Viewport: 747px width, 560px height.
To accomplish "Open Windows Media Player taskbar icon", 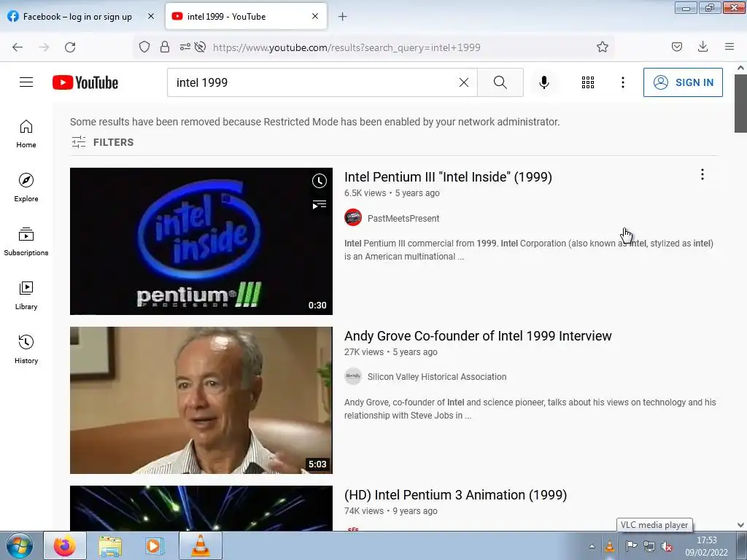I will click(154, 545).
